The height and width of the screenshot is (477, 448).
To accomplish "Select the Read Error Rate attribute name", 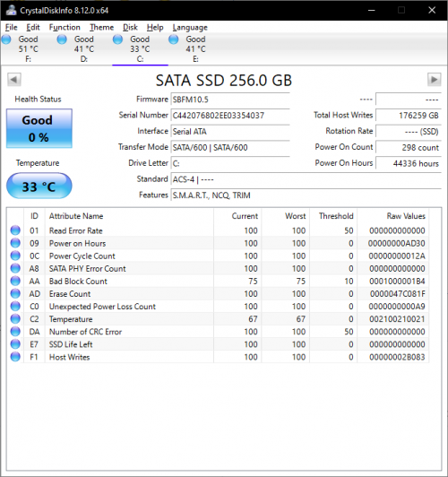I will (76, 231).
